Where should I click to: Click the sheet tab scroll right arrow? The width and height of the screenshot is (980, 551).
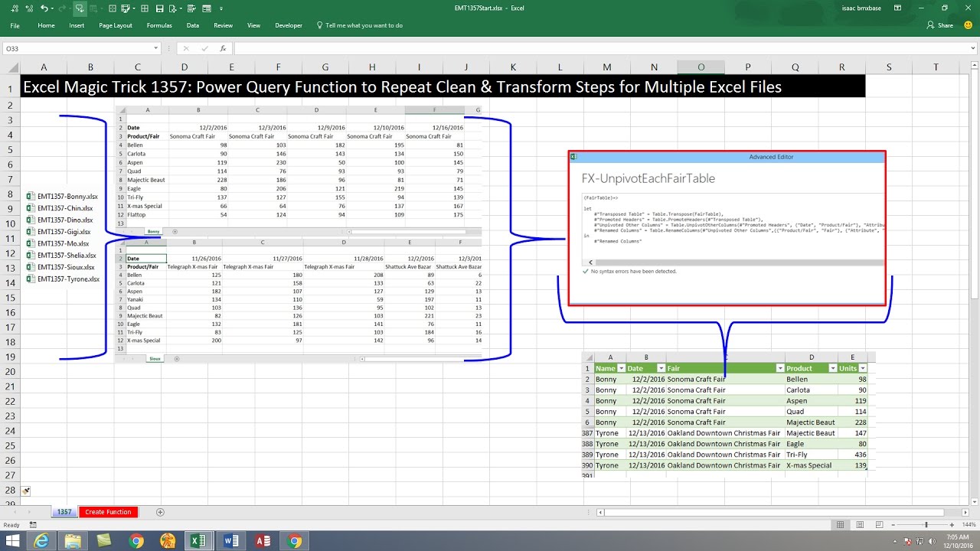point(29,512)
